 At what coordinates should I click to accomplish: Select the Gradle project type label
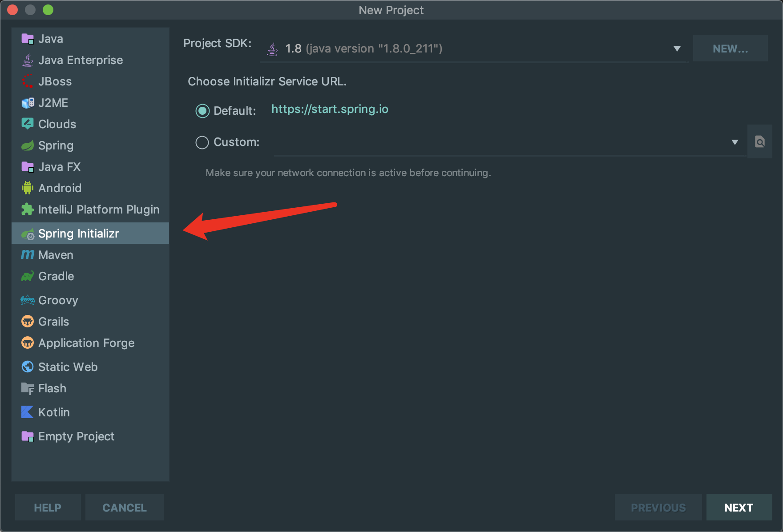(x=56, y=276)
